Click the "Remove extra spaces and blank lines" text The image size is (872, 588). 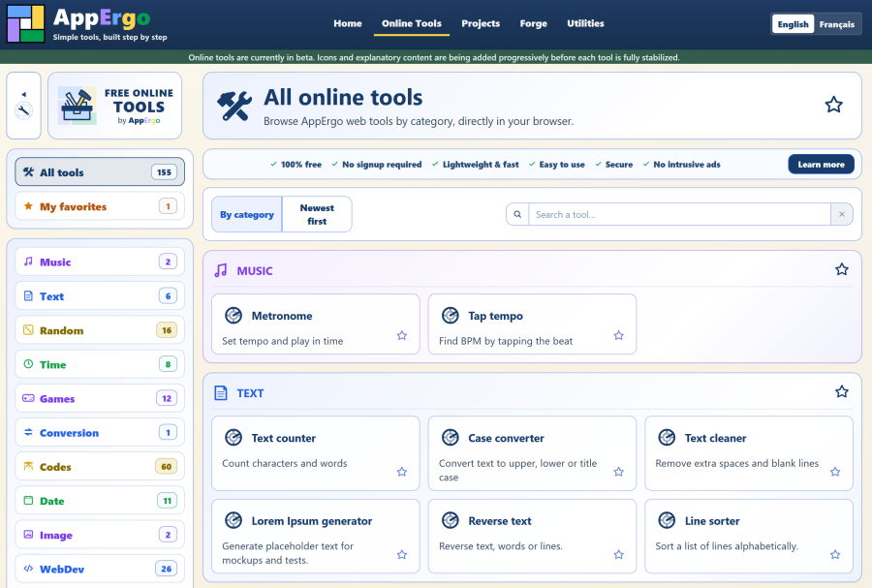tap(737, 463)
